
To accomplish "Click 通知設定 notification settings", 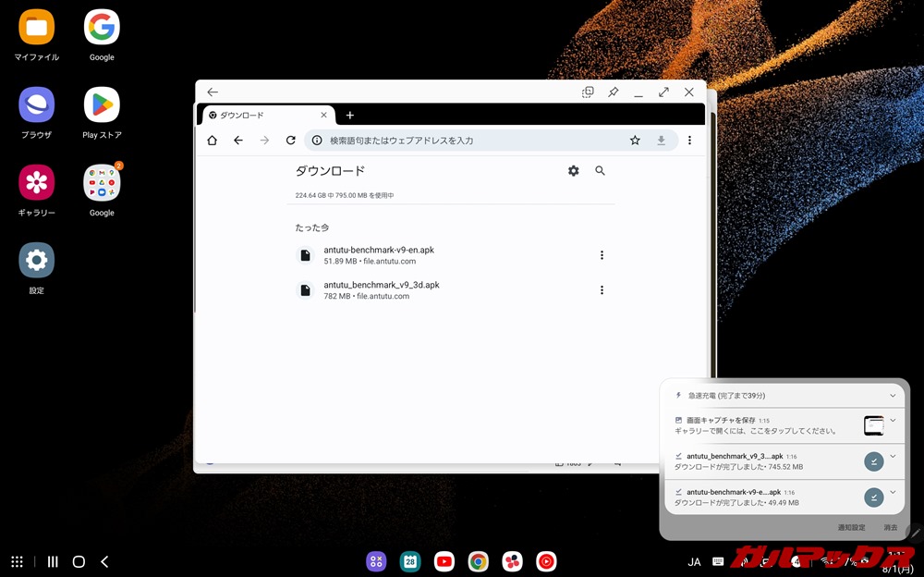I will tap(851, 527).
